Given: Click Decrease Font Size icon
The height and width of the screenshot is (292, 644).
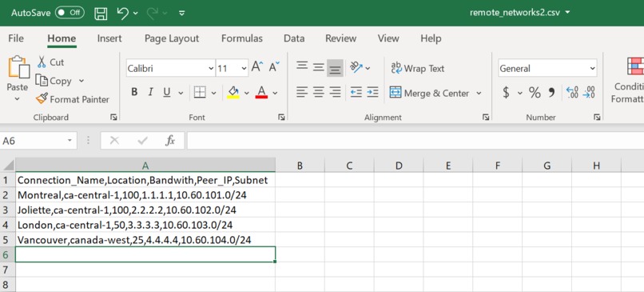Looking at the screenshot, I should [x=274, y=66].
